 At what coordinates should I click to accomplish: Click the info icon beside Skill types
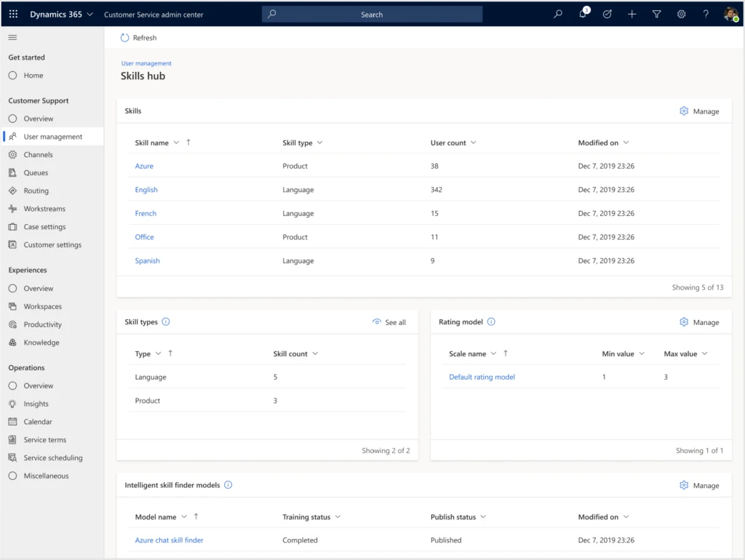tap(166, 321)
